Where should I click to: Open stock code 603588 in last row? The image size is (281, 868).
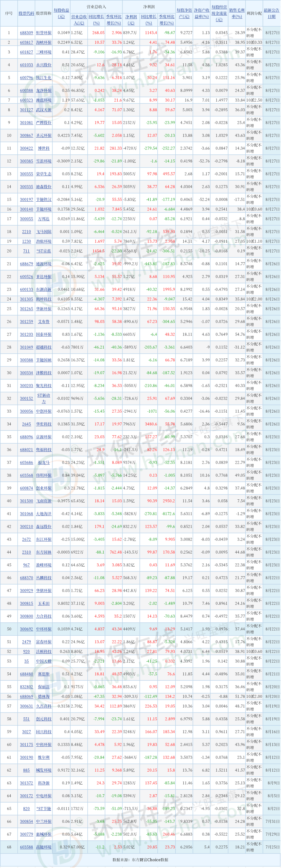[26, 847]
